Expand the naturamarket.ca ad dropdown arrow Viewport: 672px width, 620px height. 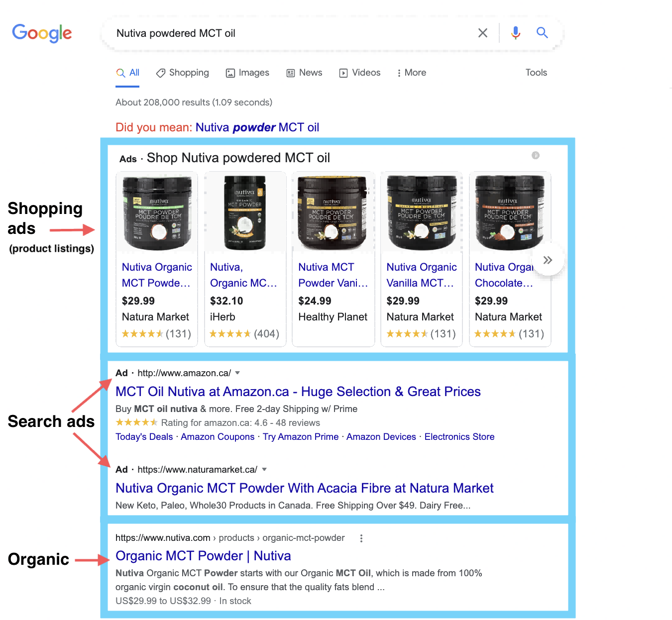264,469
